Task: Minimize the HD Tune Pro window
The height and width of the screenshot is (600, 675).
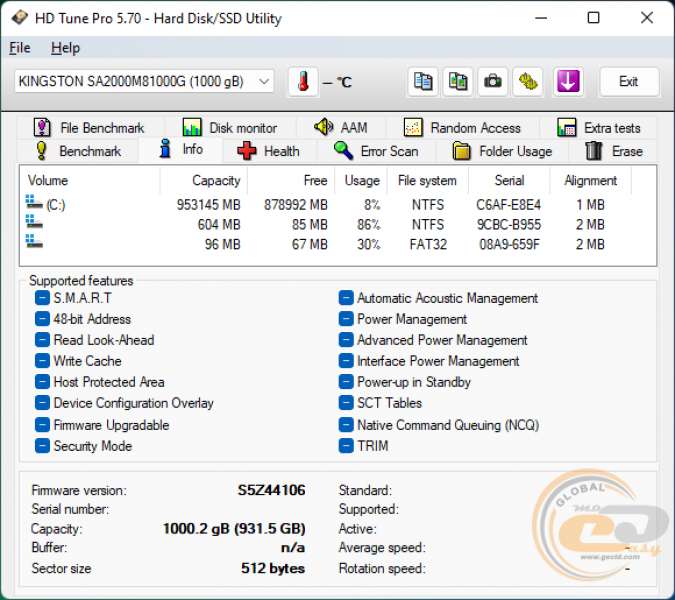Action: coord(541,18)
